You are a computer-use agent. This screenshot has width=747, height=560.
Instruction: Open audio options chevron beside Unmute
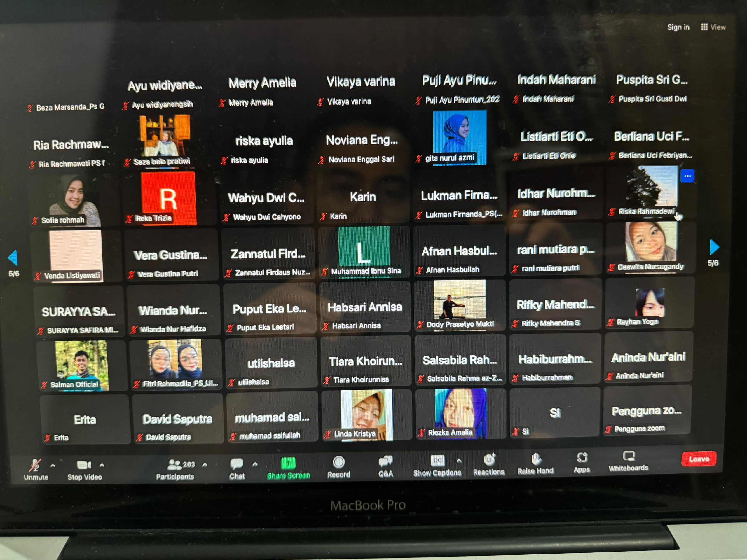click(53, 466)
